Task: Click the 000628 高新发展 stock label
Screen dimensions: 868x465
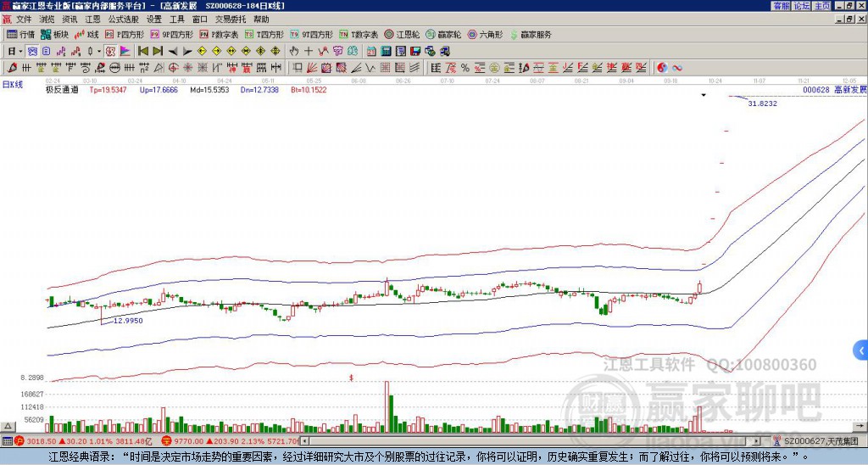Action: pyautogui.click(x=835, y=89)
